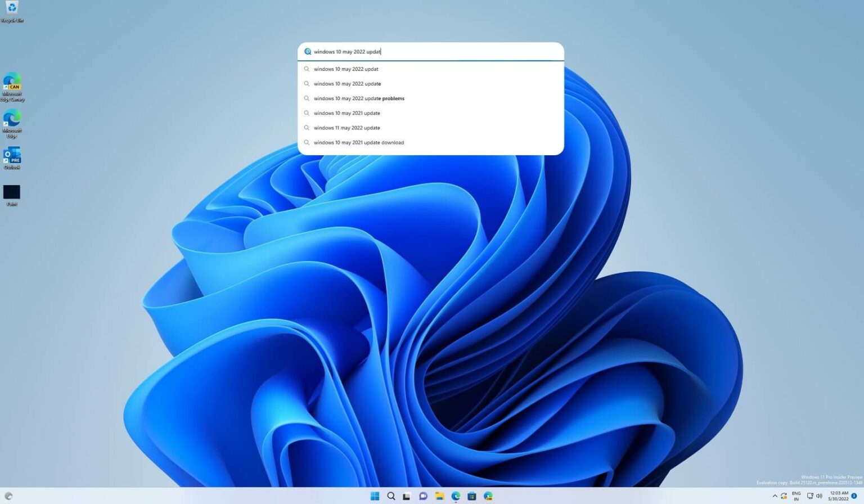Open Task View from the taskbar
This screenshot has height=504, width=864.
point(406,496)
